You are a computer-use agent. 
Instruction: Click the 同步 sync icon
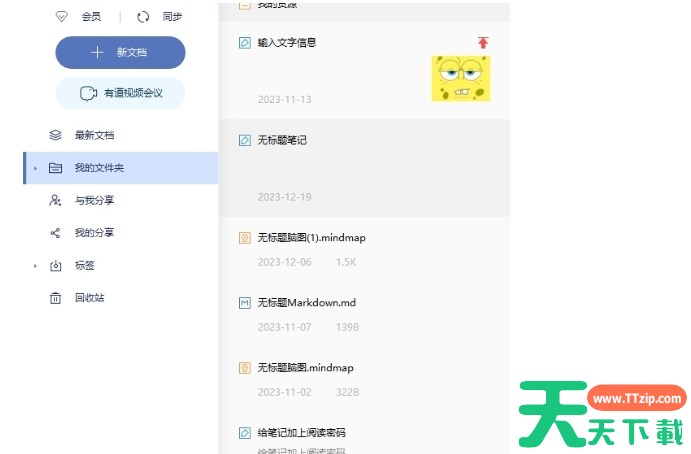click(143, 17)
